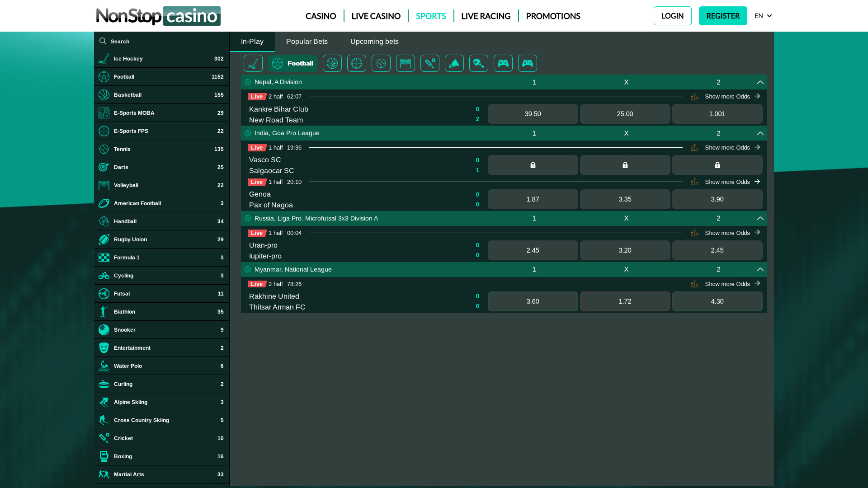
Task: Open the EN language dropdown
Action: (763, 15)
